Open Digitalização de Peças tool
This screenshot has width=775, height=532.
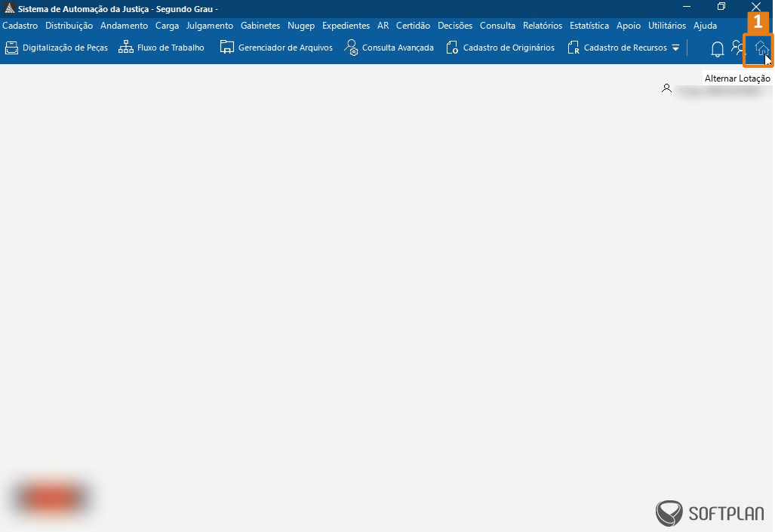tap(57, 48)
